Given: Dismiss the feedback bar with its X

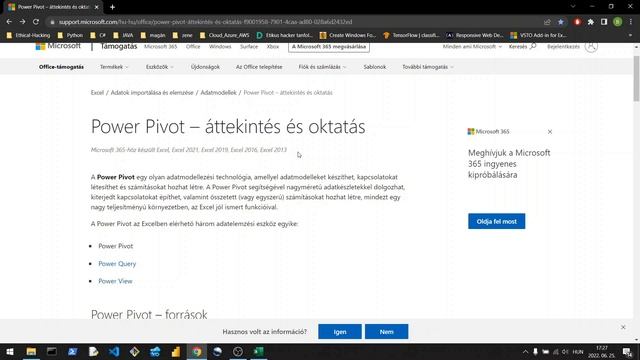Looking at the screenshot, I should point(623,327).
